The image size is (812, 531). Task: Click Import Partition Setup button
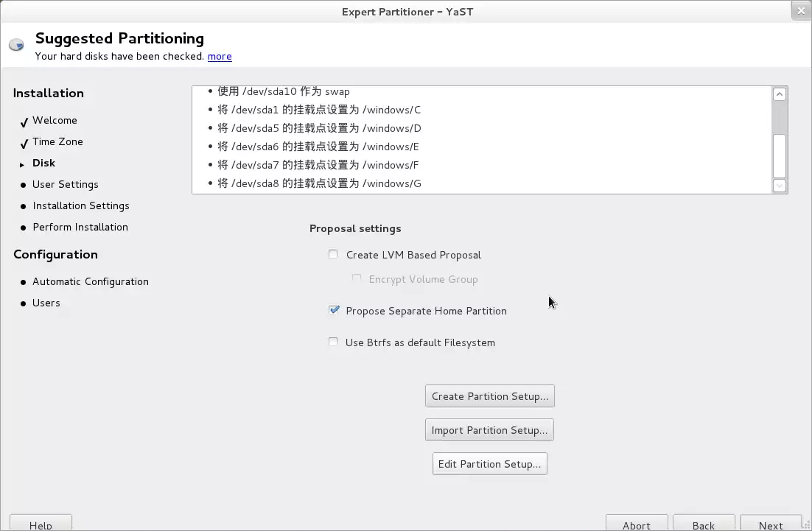[x=489, y=430]
